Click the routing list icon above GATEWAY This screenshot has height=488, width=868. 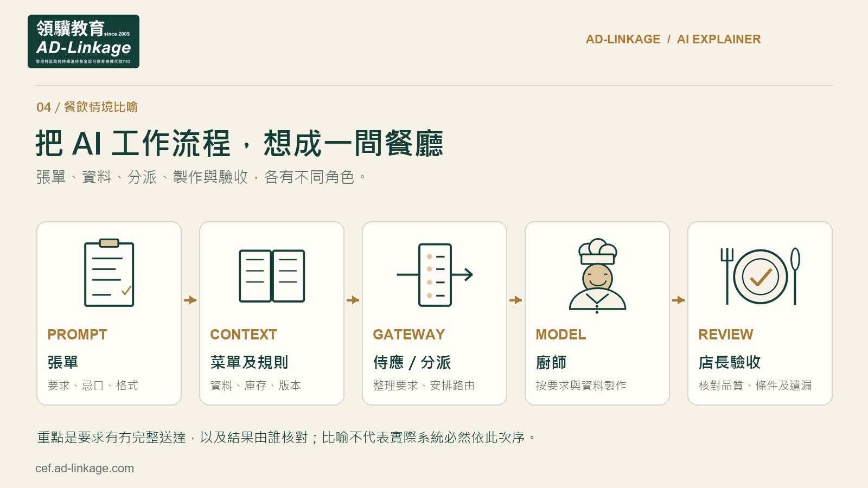[435, 274]
